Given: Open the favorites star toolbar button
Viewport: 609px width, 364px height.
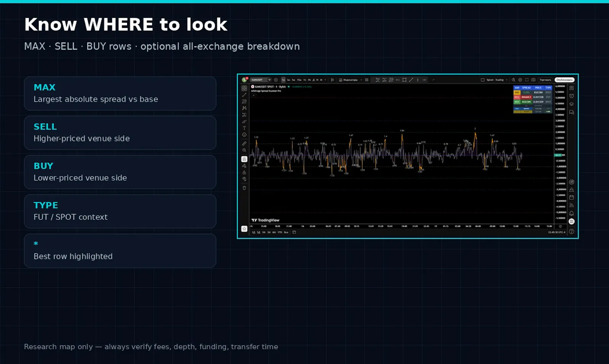Looking at the screenshot, I should (244, 229).
